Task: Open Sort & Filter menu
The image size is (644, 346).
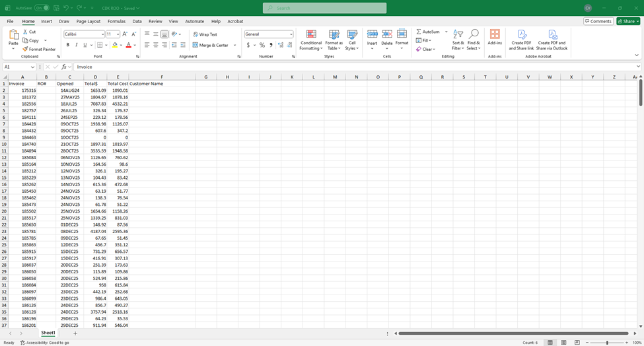Action: click(458, 40)
